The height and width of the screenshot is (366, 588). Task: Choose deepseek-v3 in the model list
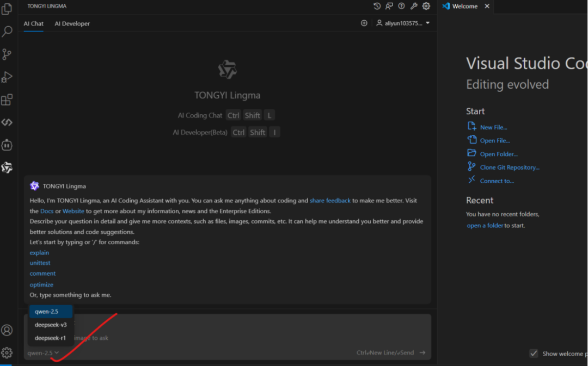point(51,325)
